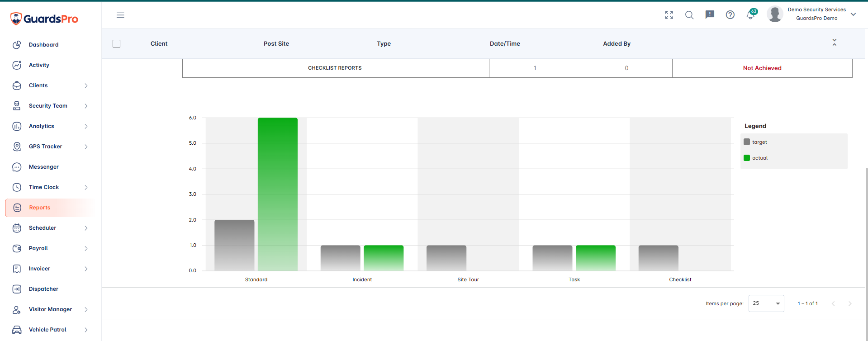This screenshot has height=341, width=868.
Task: Expand the Visitor Manager submenu chevron
Action: 86,309
